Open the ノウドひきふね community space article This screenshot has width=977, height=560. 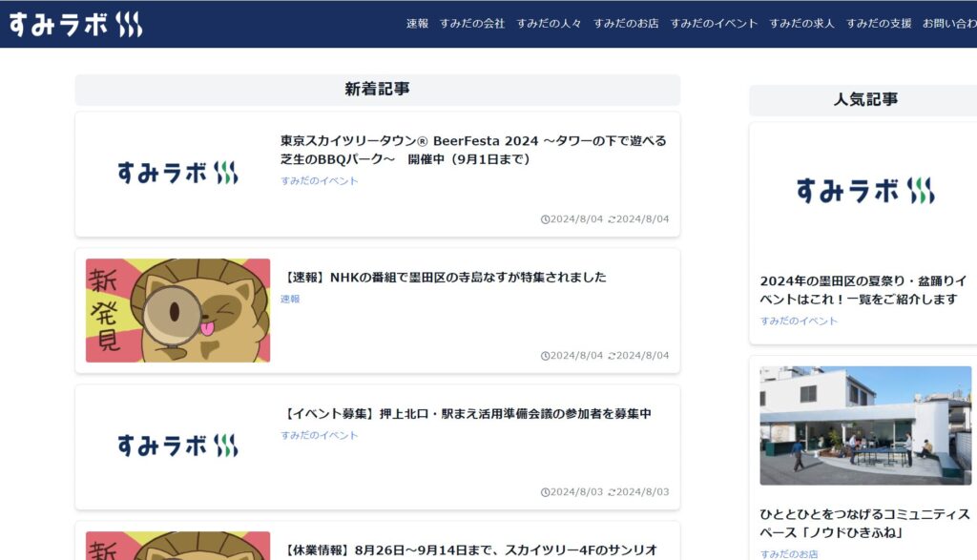click(x=864, y=523)
